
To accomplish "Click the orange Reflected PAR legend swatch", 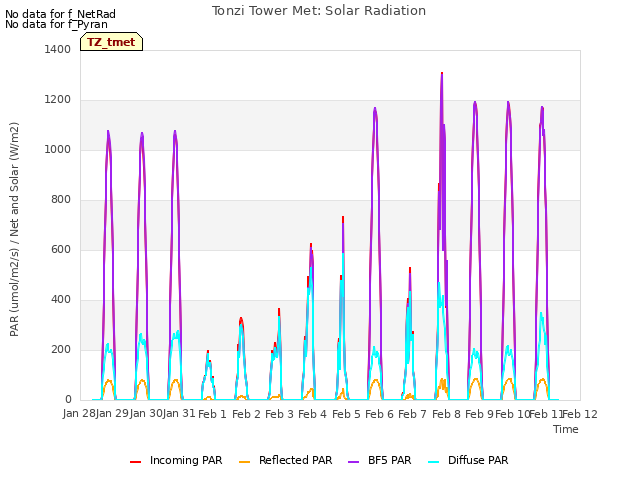I will 244,462.
